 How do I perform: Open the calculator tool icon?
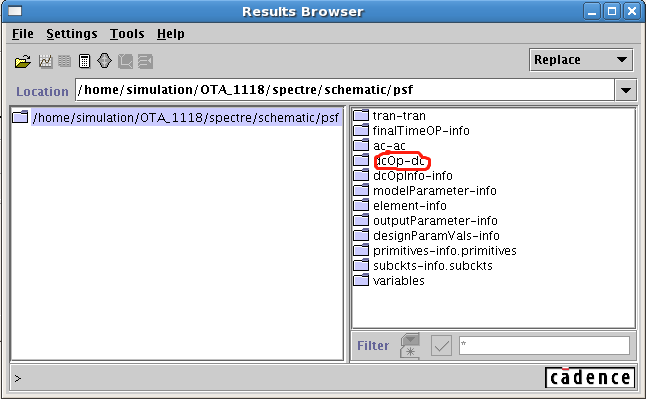84,61
